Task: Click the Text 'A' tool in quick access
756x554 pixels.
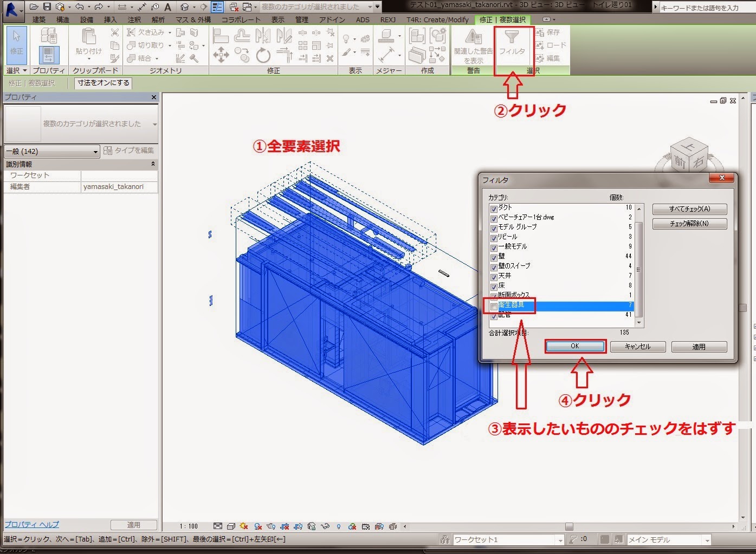Action: click(x=167, y=7)
